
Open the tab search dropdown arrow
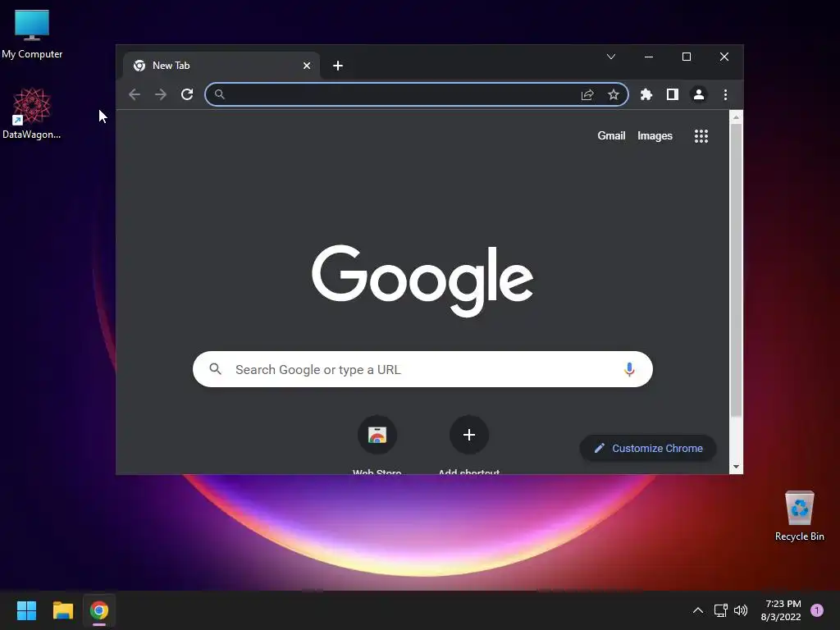tap(610, 57)
